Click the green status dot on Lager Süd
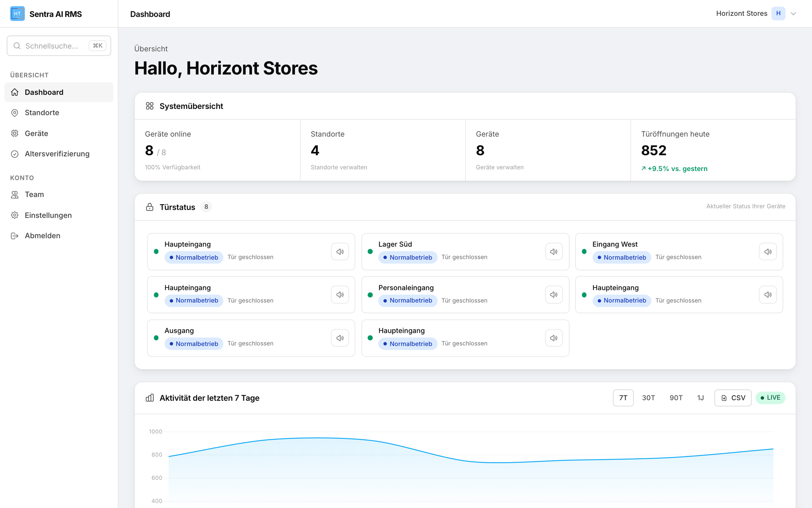Viewport: 812px width, 508px height. (x=370, y=252)
